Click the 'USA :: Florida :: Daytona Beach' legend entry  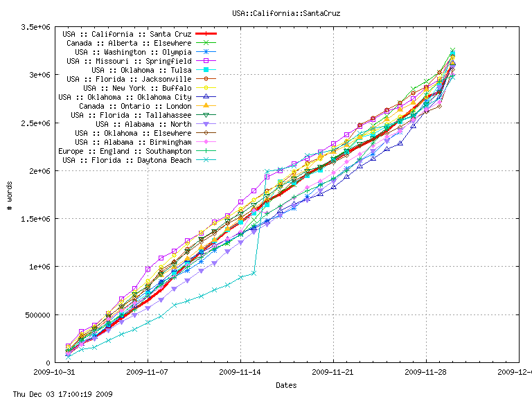pos(127,160)
